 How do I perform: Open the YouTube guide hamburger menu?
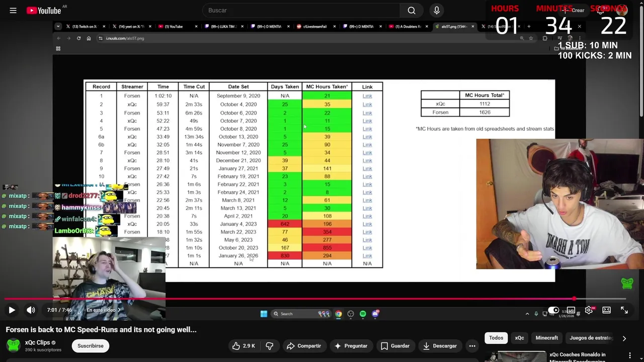pyautogui.click(x=13, y=10)
